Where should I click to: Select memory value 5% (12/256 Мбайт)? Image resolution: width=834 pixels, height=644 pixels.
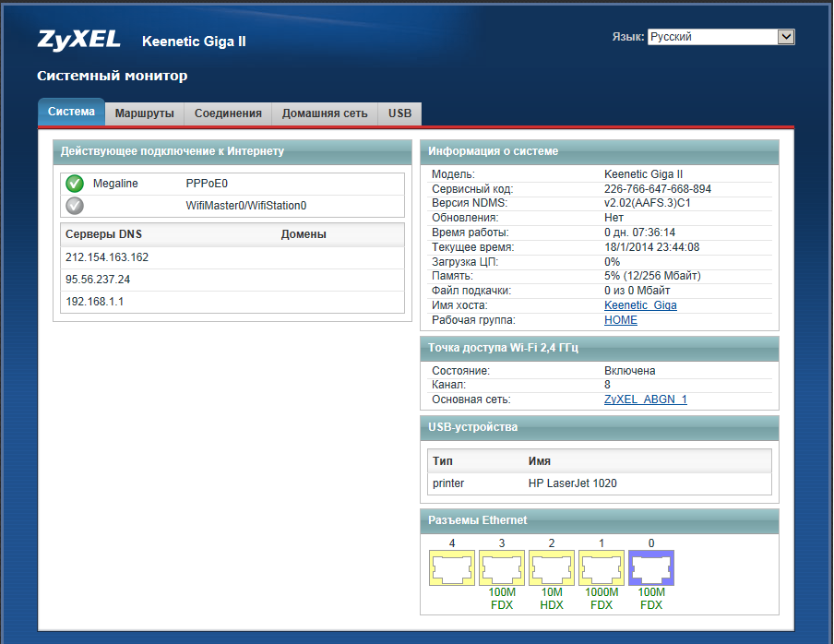pyautogui.click(x=652, y=276)
